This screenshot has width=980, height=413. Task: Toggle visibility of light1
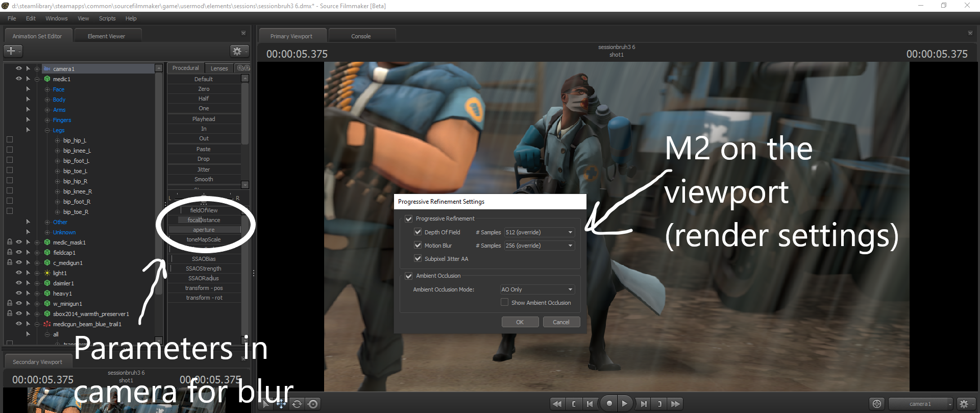click(19, 273)
